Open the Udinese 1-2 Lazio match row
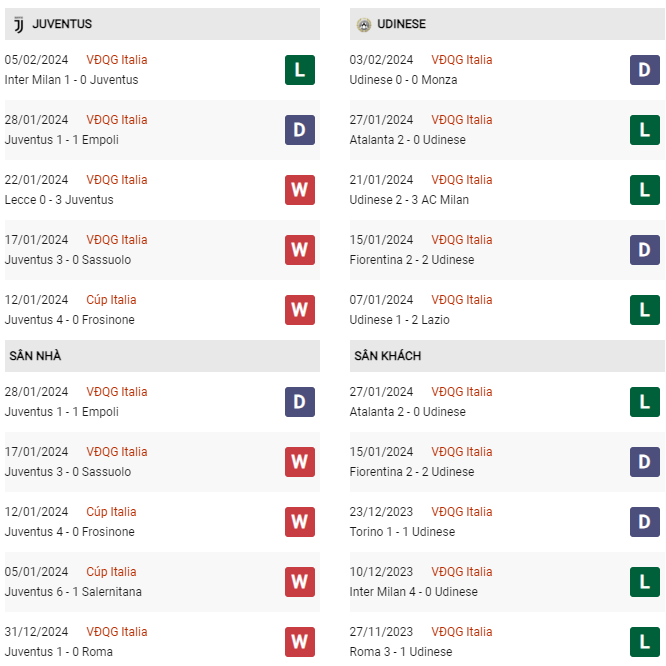 507,310
